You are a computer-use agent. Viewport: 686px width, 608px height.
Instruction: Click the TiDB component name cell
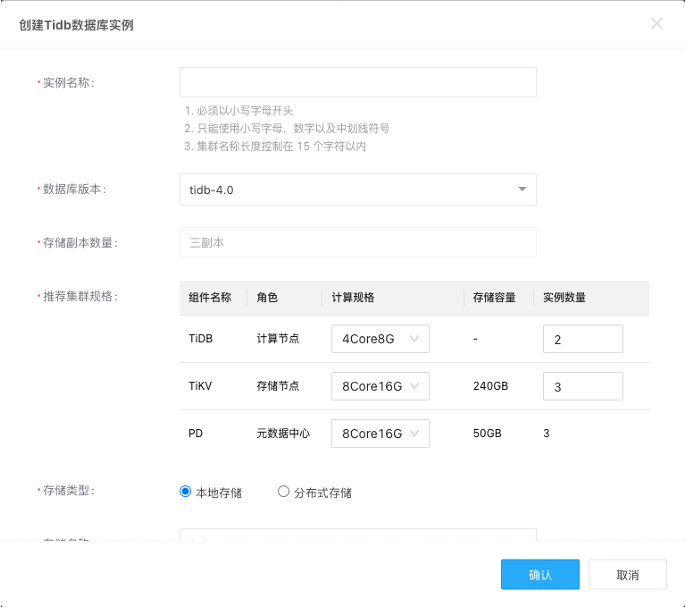[x=200, y=339]
